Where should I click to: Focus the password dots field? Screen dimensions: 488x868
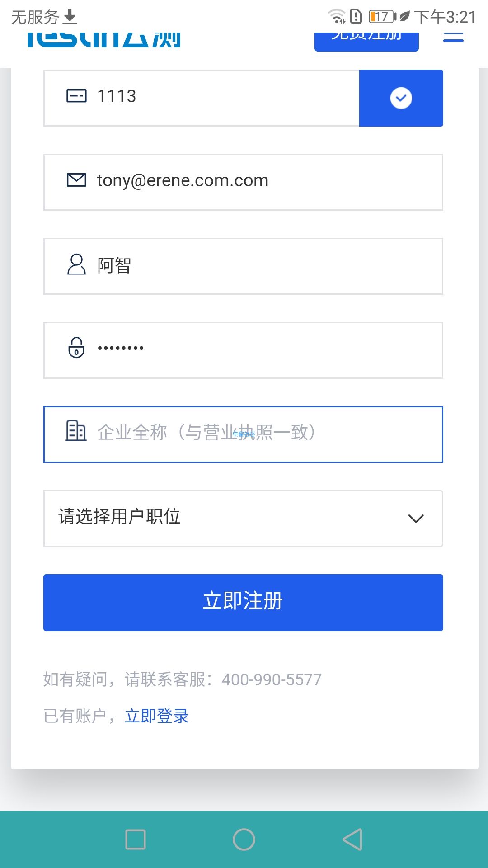tap(243, 350)
